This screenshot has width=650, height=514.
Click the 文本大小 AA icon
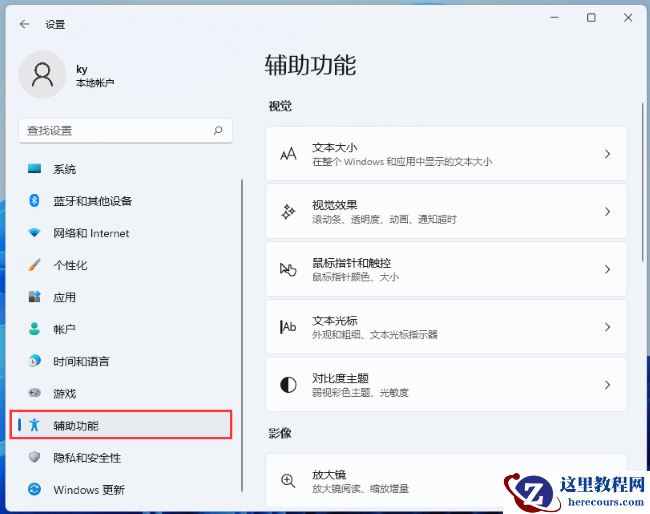coord(288,154)
